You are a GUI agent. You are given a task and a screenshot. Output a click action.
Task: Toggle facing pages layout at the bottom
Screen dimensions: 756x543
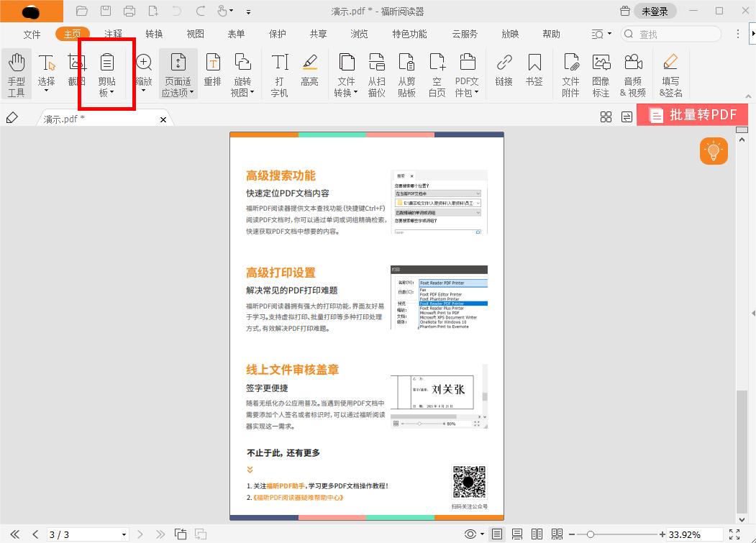click(x=537, y=534)
